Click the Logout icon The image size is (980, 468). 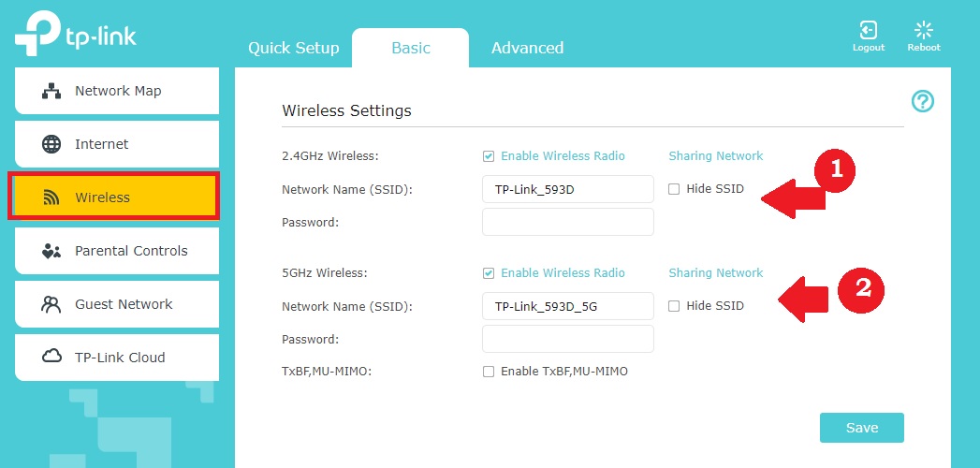(x=868, y=30)
